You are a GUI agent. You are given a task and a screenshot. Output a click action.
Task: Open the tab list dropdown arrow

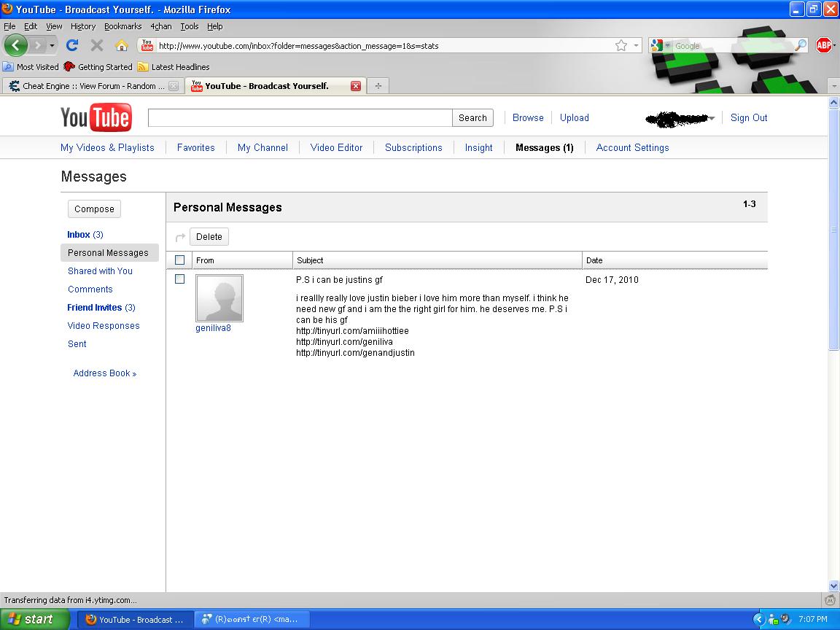point(833,86)
